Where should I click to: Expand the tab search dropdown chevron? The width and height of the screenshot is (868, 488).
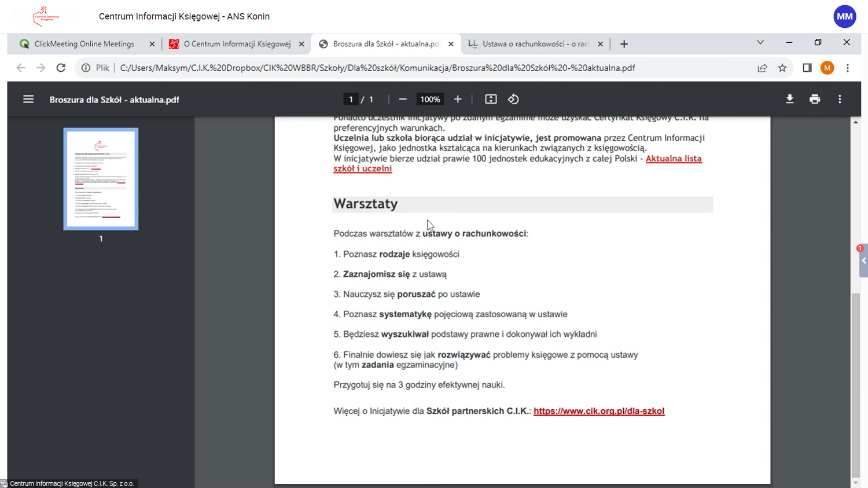(x=760, y=43)
